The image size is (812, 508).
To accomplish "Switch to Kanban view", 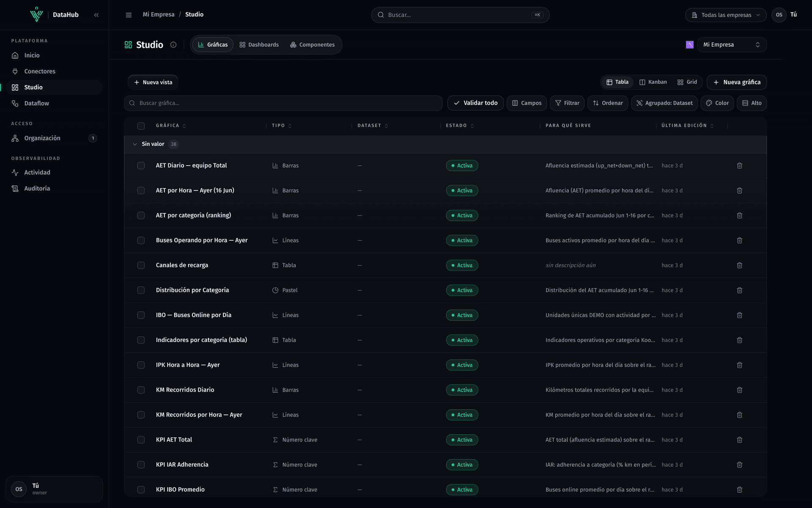I will pyautogui.click(x=653, y=82).
